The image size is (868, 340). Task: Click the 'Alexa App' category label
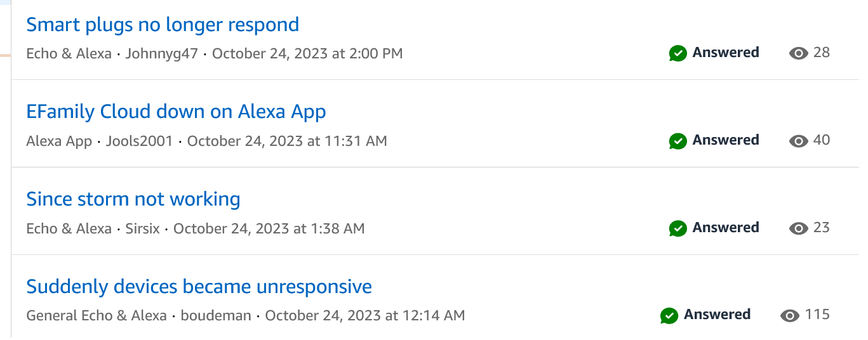(59, 141)
